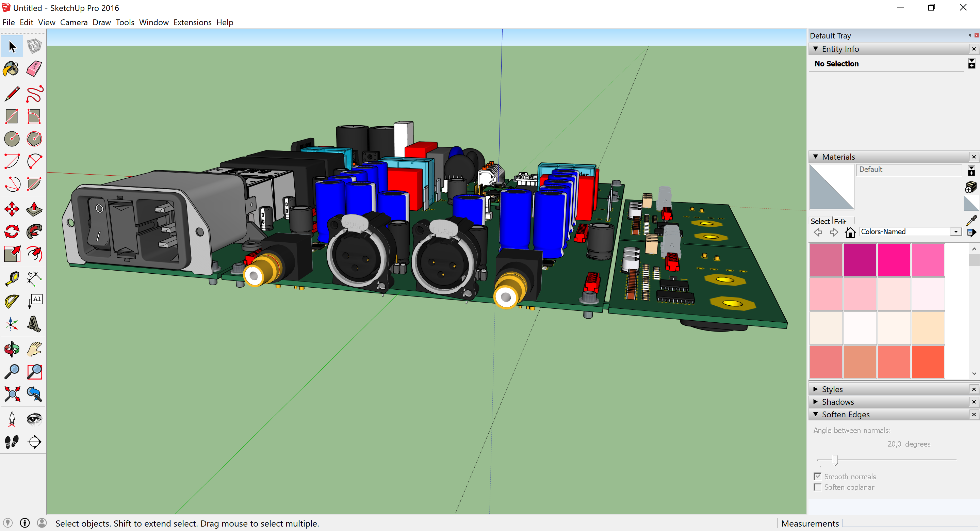This screenshot has height=531, width=980.
Task: Pick the deep magenta color swatch
Action: pyautogui.click(x=860, y=260)
